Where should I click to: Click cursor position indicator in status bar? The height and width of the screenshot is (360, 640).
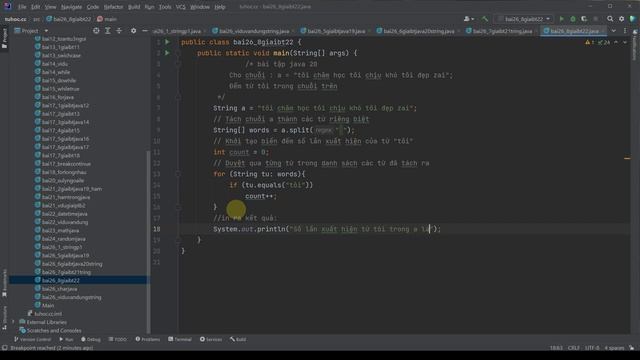[556, 348]
